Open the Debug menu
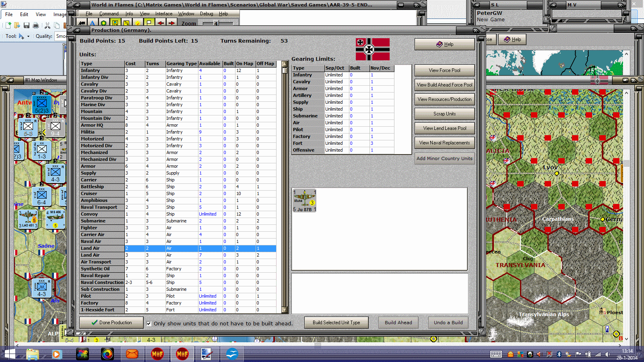The width and height of the screenshot is (644, 362). click(x=206, y=14)
